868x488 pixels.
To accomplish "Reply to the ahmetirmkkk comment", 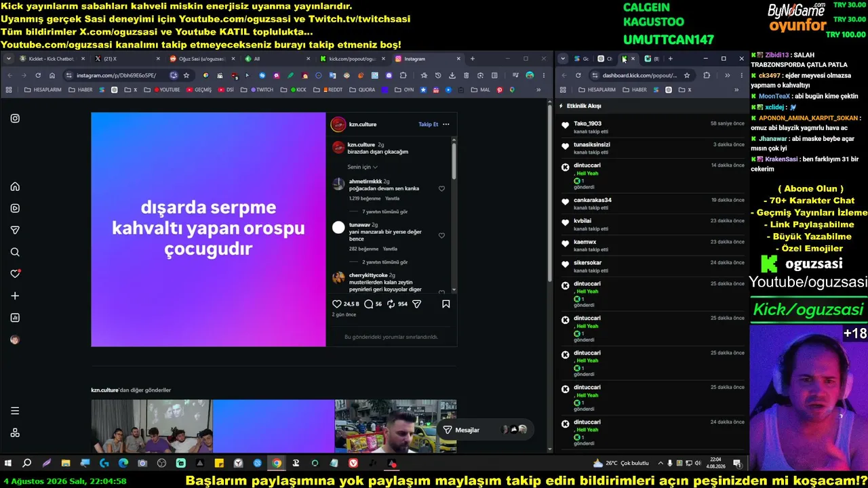I will point(392,199).
